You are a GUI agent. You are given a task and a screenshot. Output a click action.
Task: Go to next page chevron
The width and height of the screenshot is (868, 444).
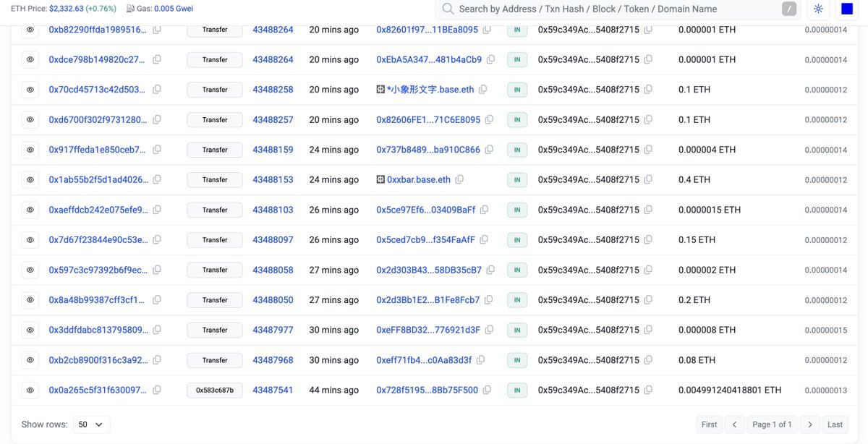(x=810, y=424)
